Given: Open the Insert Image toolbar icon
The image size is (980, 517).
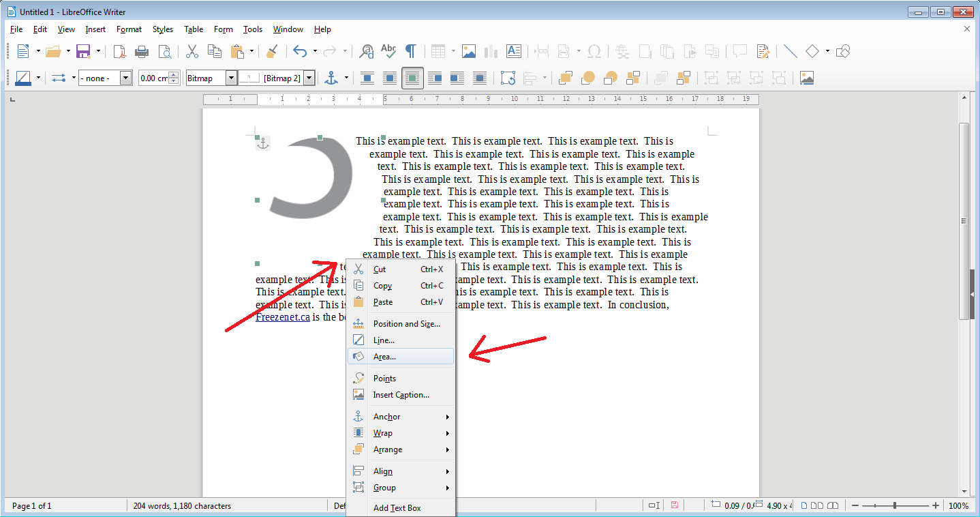Looking at the screenshot, I should (x=468, y=51).
